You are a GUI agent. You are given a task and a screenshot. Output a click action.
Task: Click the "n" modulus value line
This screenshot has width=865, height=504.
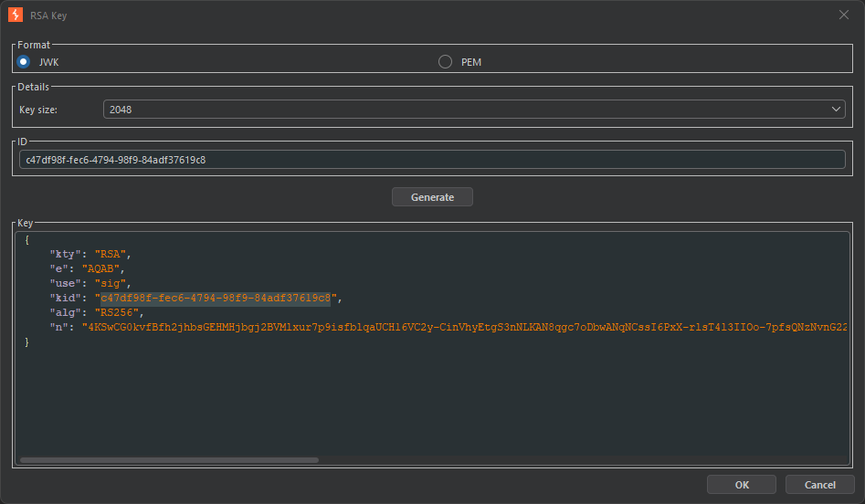pyautogui.click(x=448, y=327)
